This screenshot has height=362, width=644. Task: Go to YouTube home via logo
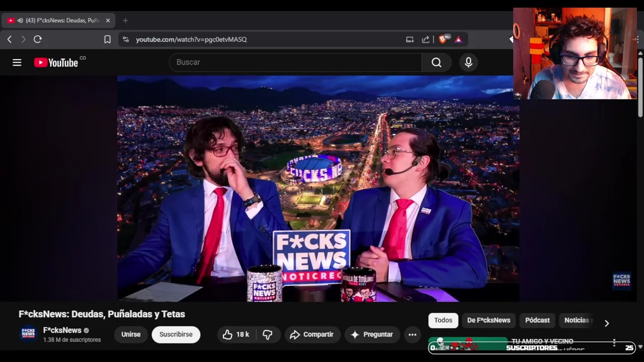click(56, 62)
